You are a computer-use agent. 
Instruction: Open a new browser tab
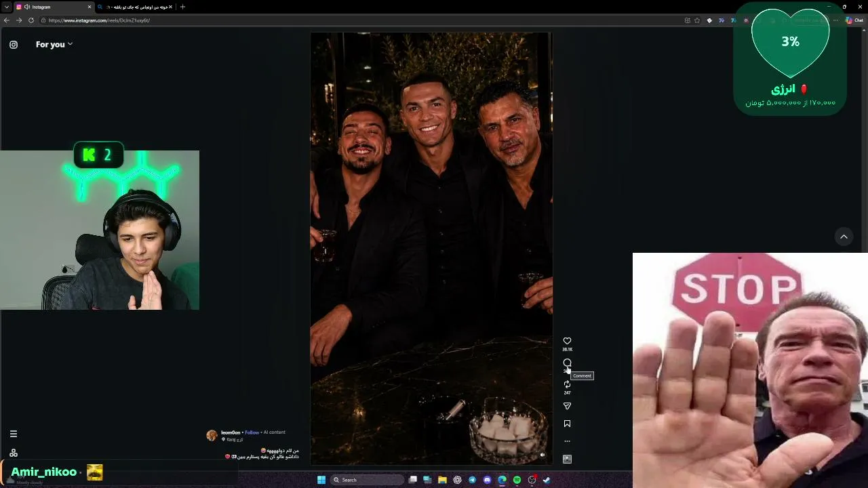(182, 7)
